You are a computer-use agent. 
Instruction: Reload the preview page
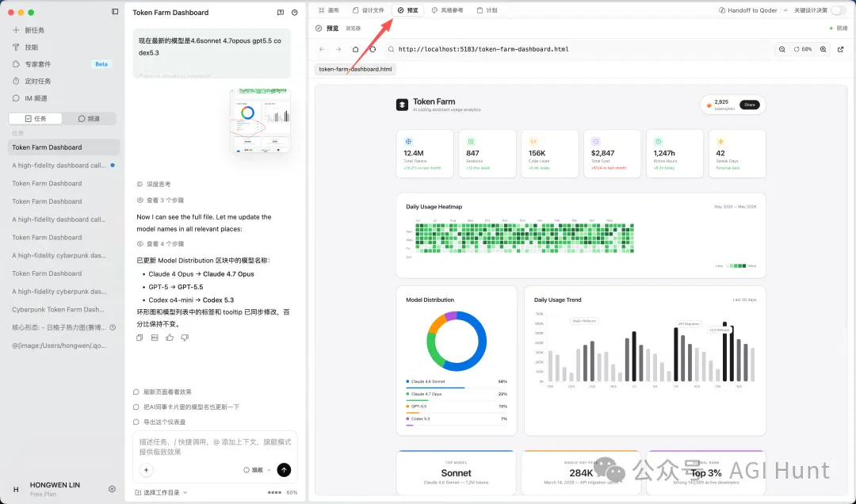point(373,49)
